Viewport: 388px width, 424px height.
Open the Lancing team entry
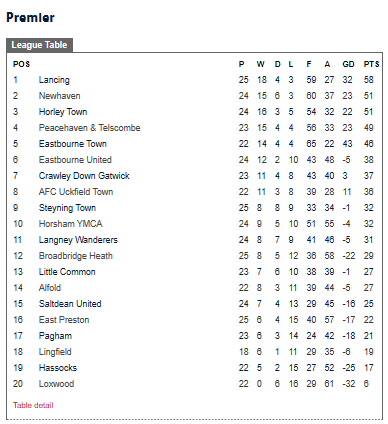point(54,80)
